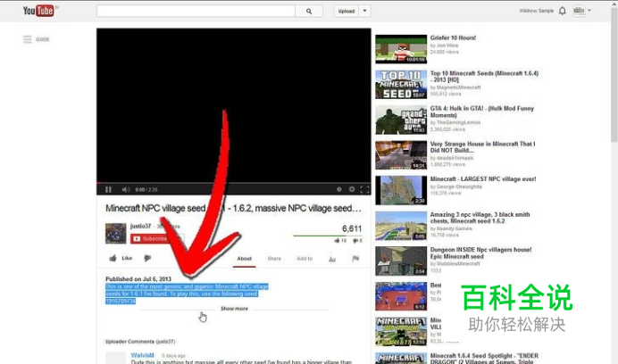Click the Uploader Comments heading
The height and width of the screenshot is (364, 618).
[140, 342]
